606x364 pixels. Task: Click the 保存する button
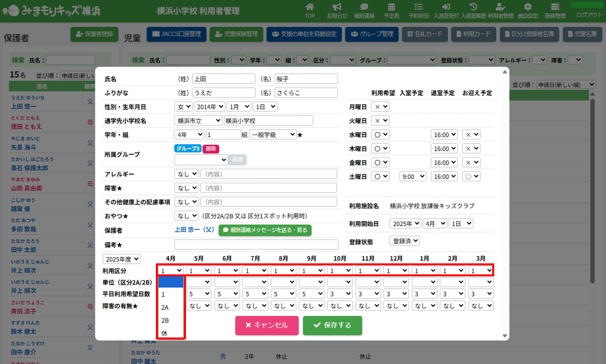(332, 325)
